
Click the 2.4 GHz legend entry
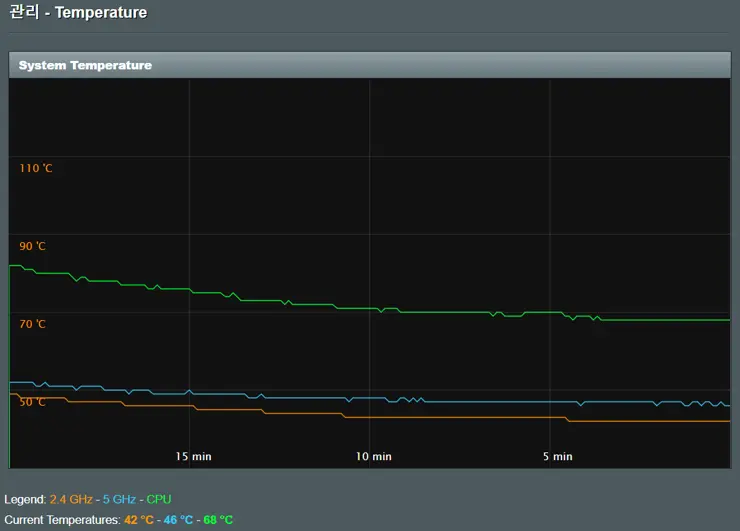[70, 499]
